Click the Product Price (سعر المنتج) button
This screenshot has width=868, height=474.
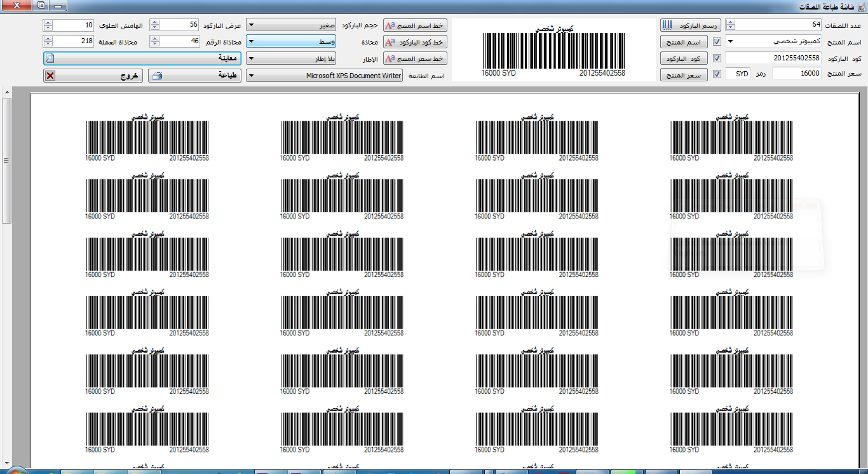coord(684,76)
